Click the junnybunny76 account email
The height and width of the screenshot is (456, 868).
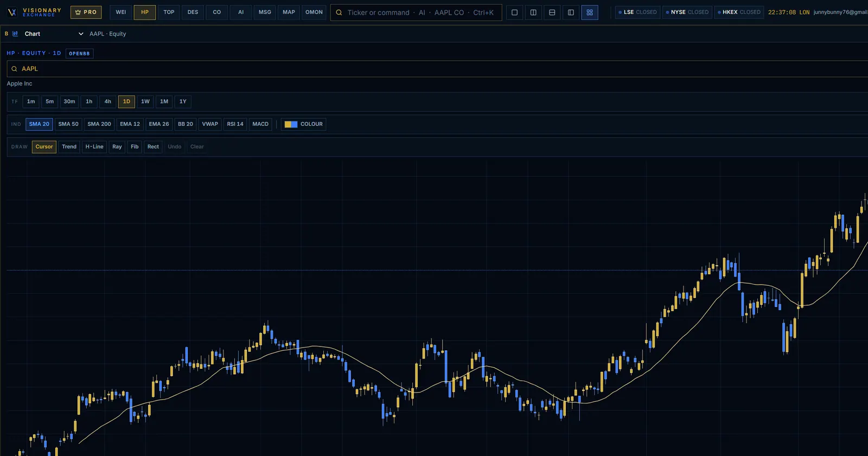pos(840,12)
